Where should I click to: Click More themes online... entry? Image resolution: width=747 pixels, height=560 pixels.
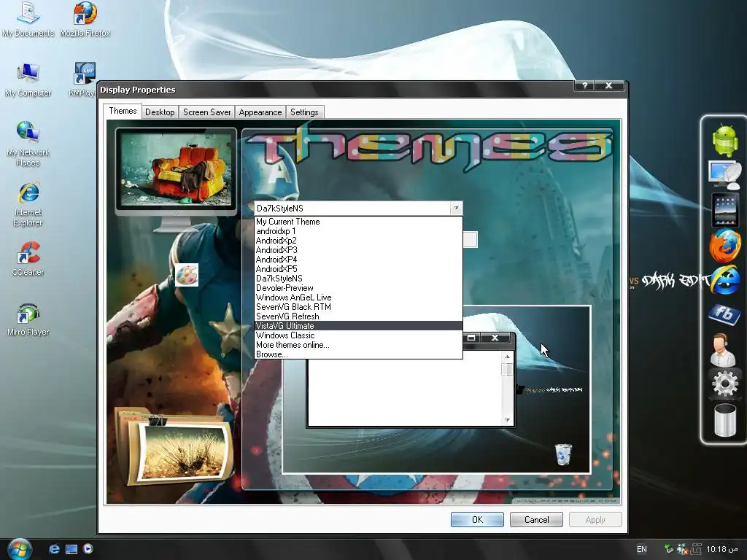(x=358, y=345)
